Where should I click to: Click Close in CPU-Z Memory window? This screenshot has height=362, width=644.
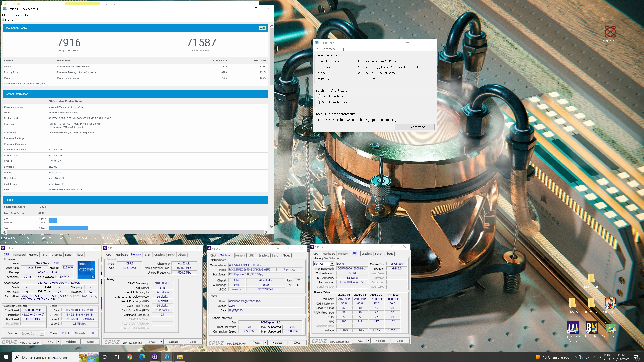(x=193, y=342)
